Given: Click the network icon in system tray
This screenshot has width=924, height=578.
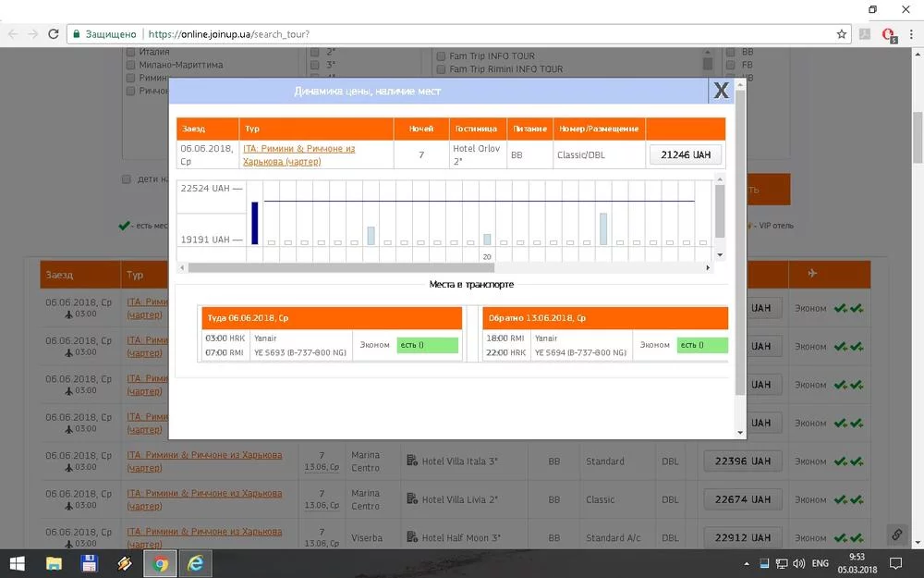Looking at the screenshot, I should 782,563.
